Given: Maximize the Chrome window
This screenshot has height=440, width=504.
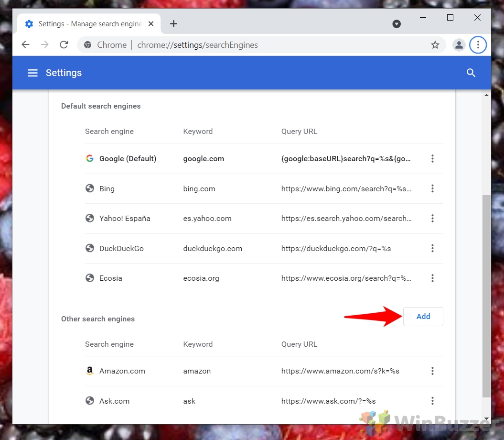Looking at the screenshot, I should coord(450,18).
